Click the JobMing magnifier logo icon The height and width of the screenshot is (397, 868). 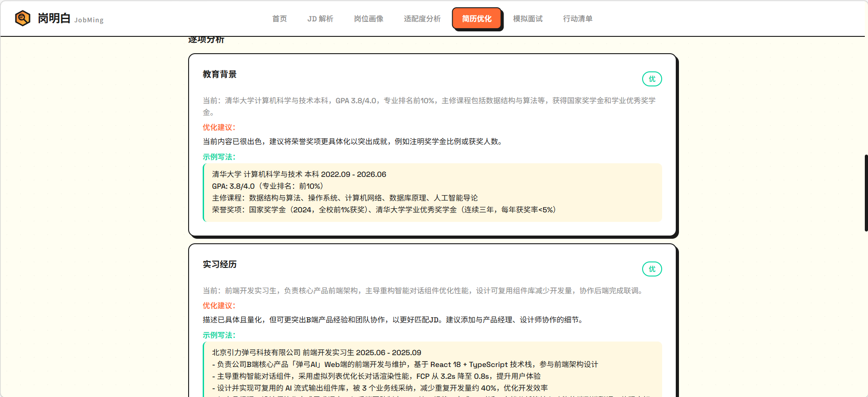point(22,18)
